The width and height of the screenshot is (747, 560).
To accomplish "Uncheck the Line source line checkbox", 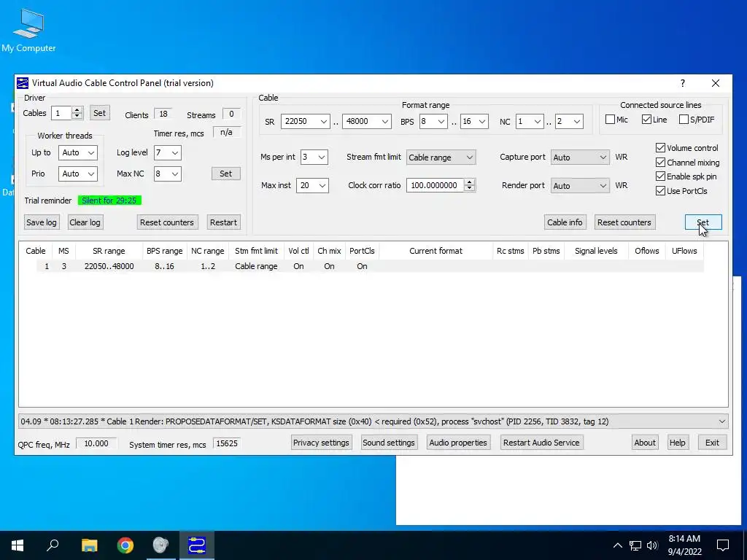I will click(646, 120).
